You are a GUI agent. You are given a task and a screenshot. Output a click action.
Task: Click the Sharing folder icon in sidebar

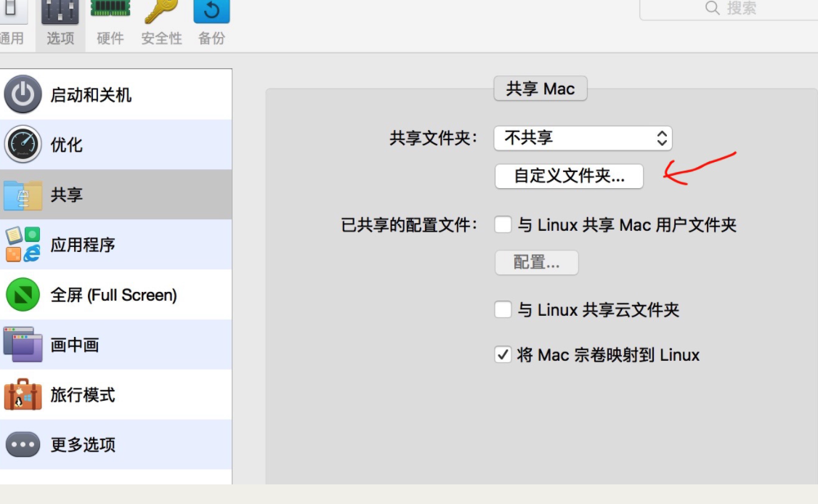23,195
